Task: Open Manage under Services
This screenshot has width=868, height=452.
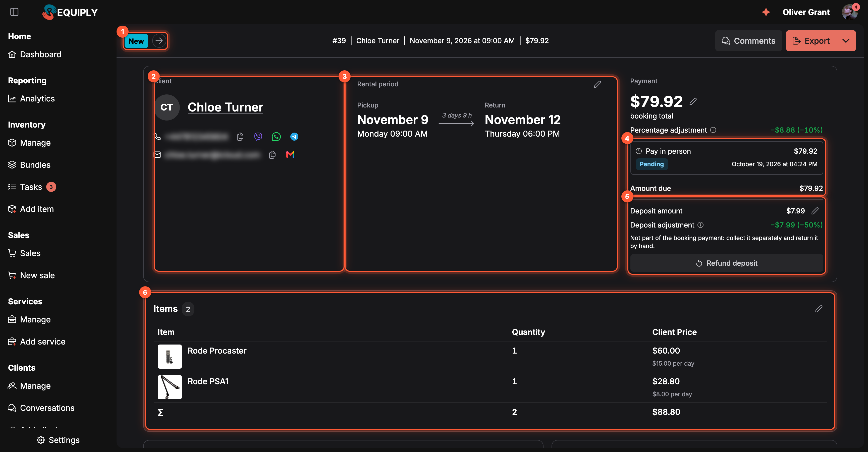Action: [29, 320]
